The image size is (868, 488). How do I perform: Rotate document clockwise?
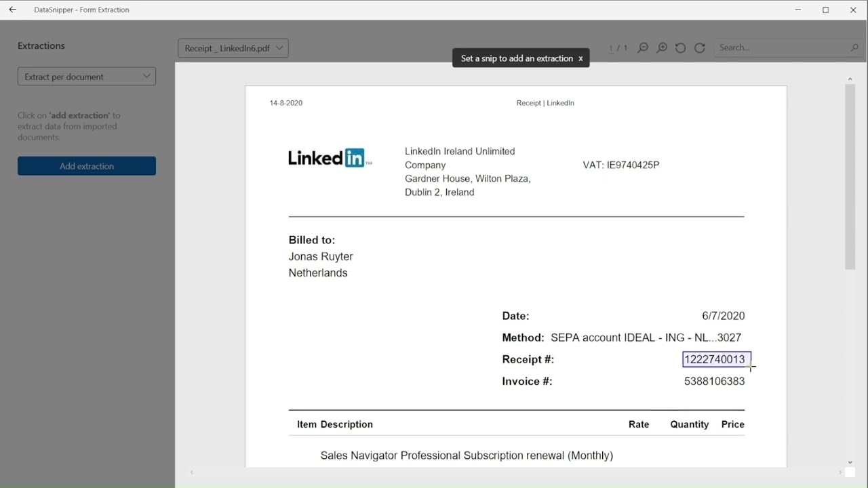(700, 47)
